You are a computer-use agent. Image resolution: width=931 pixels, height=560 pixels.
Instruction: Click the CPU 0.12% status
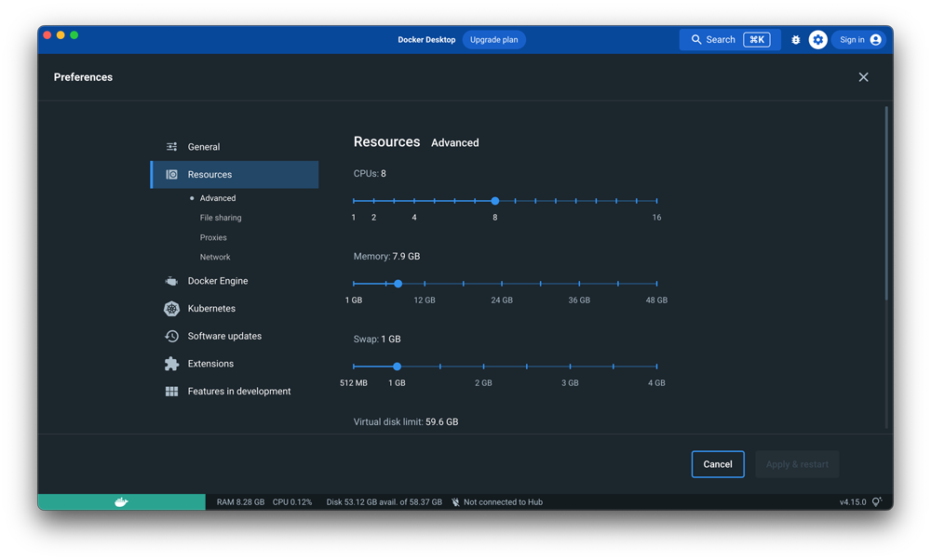coord(292,502)
